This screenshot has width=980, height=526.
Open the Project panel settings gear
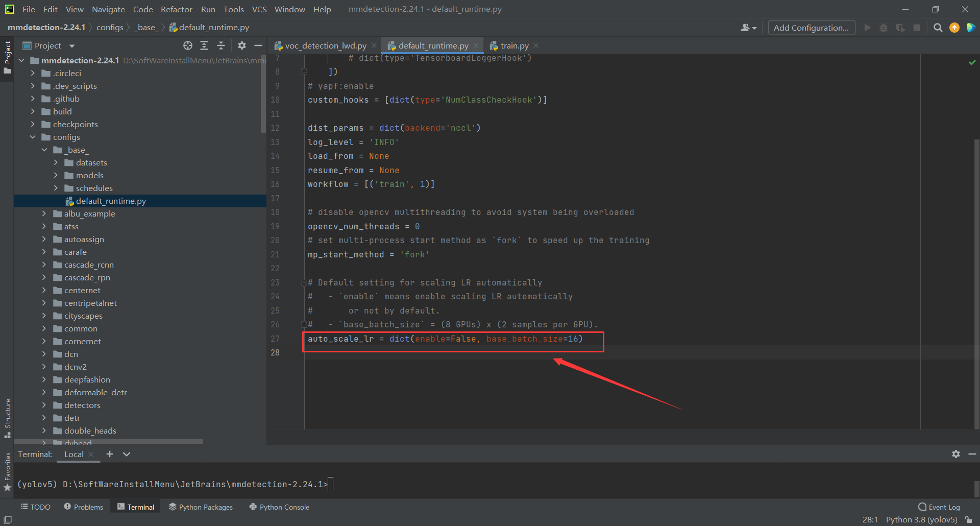click(x=241, y=45)
